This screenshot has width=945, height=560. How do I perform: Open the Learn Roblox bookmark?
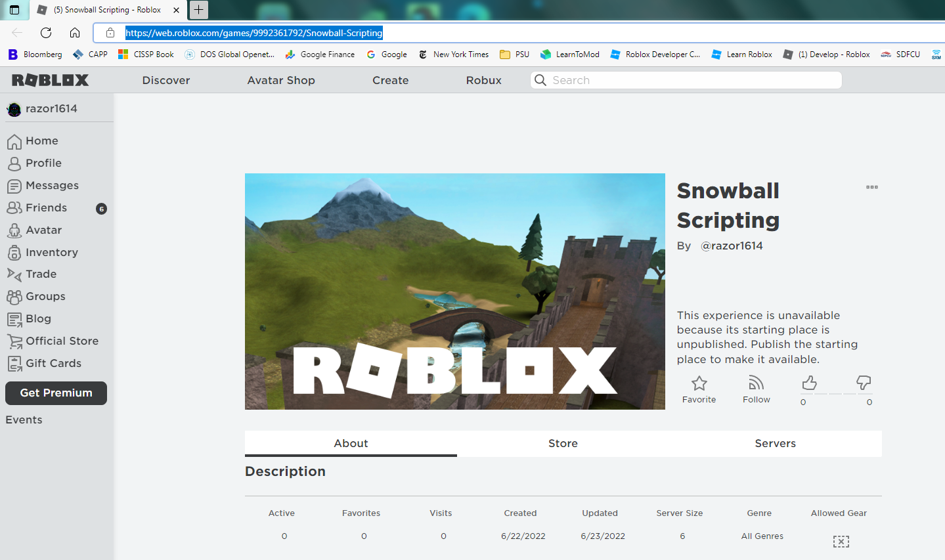[x=741, y=54]
